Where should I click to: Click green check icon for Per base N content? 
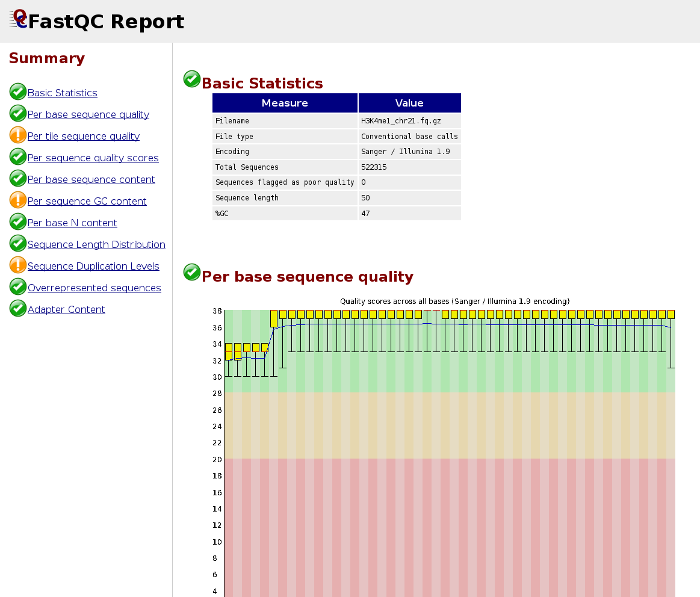click(x=18, y=222)
